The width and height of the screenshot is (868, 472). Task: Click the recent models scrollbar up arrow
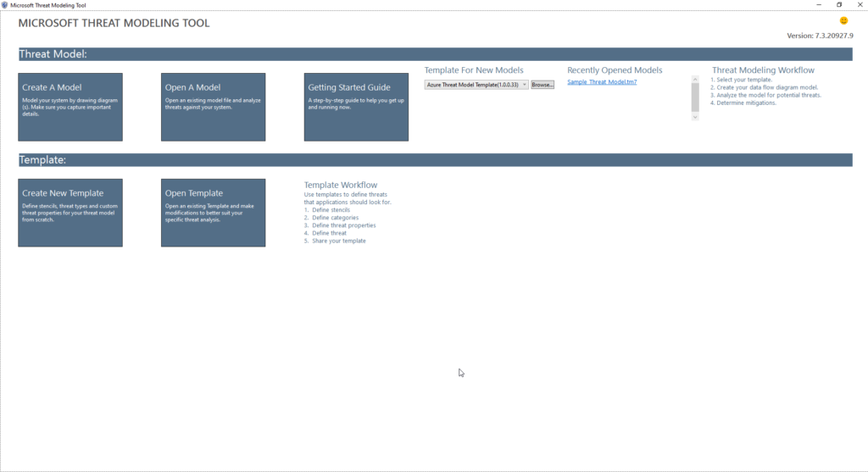tap(695, 79)
